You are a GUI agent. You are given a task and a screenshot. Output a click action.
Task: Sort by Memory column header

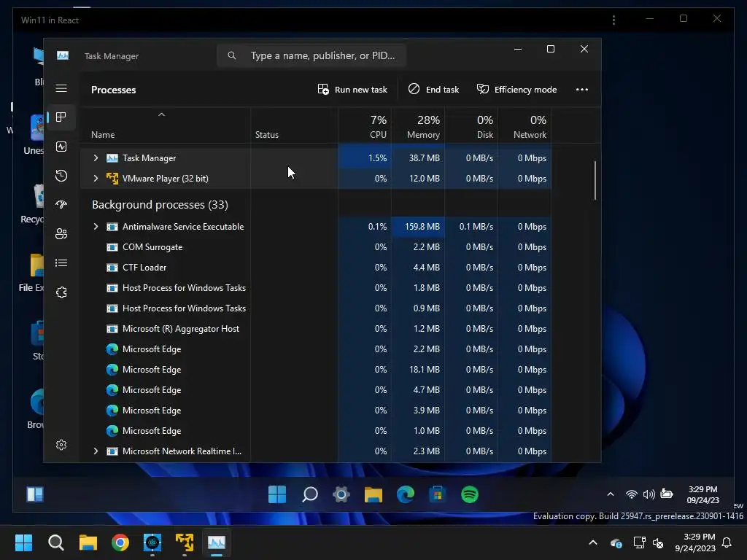pyautogui.click(x=418, y=127)
